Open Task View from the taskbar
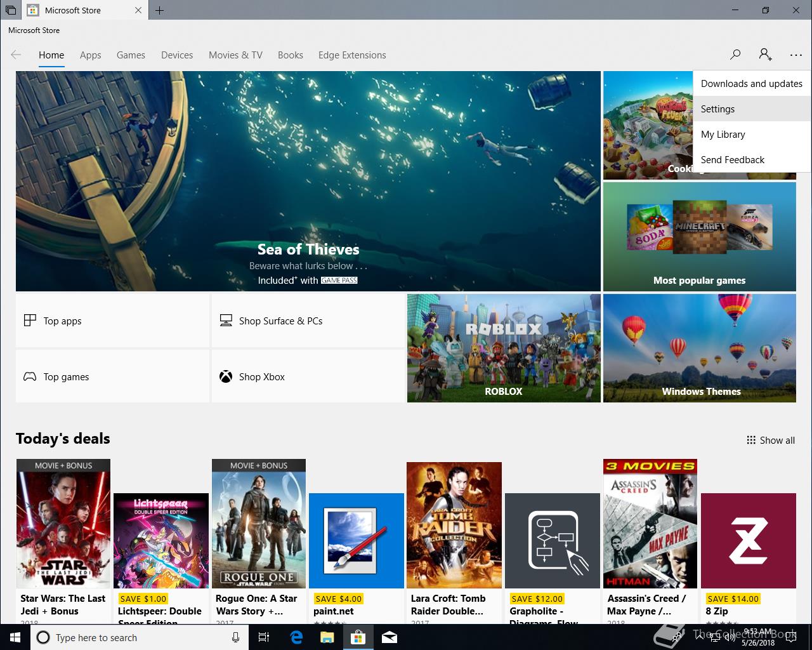 (x=264, y=637)
